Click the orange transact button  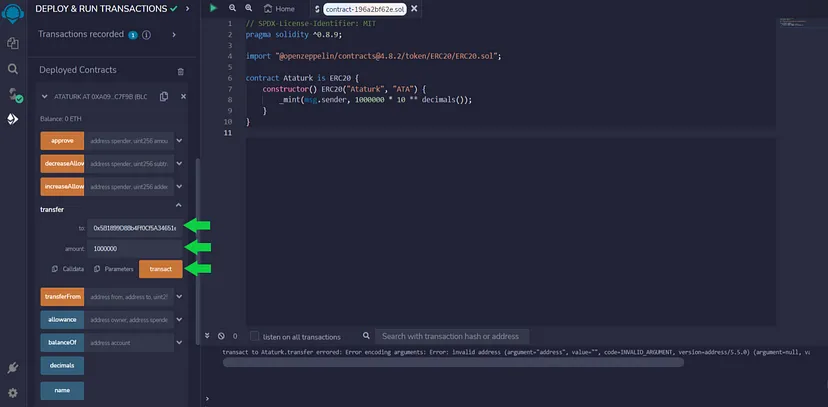pyautogui.click(x=160, y=269)
